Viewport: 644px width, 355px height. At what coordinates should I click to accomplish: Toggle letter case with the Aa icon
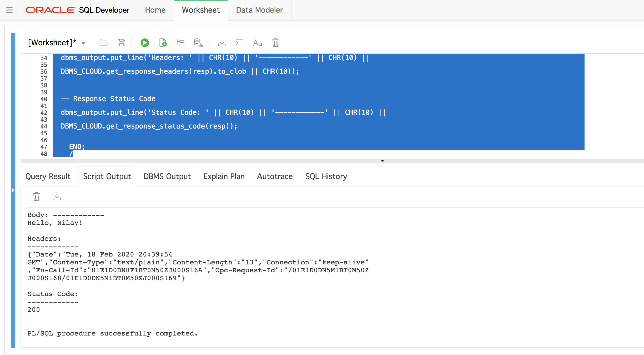(x=257, y=43)
